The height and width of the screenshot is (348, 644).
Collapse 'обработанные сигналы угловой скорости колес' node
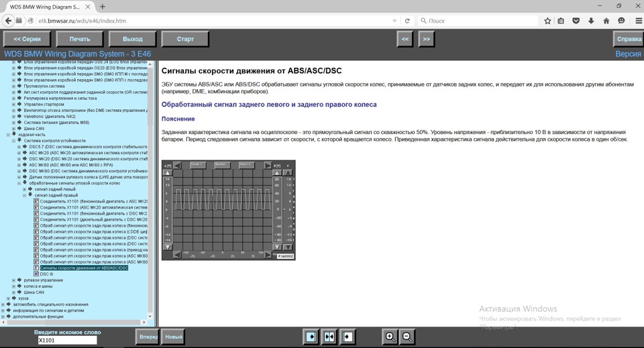[19, 184]
